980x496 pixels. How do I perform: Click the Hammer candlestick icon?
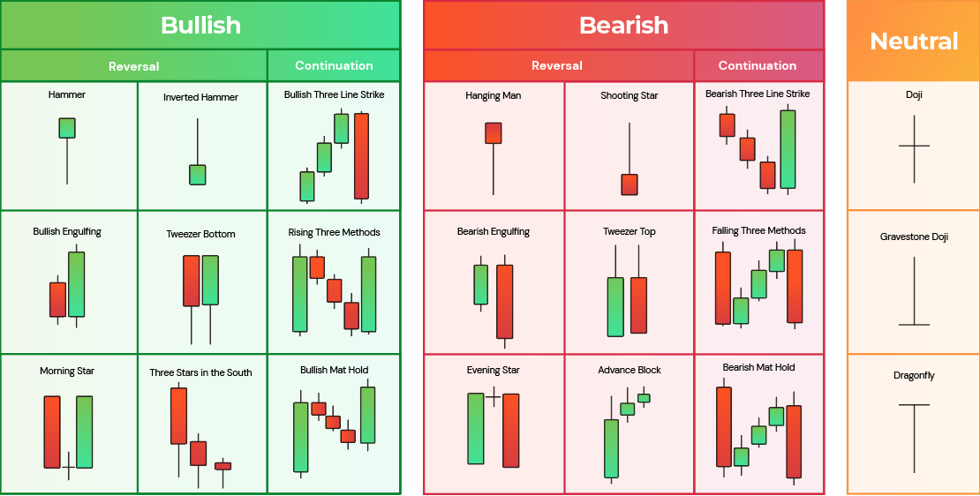(x=67, y=148)
